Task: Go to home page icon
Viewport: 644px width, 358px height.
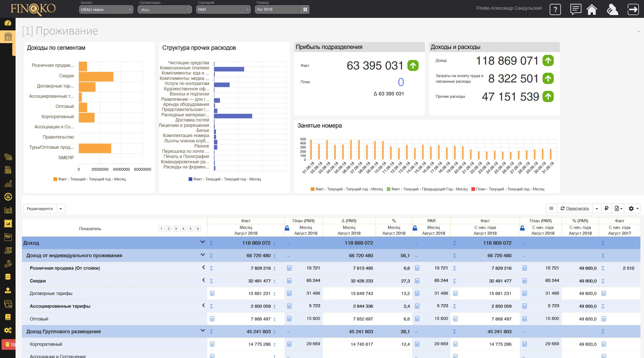Action: (592, 10)
